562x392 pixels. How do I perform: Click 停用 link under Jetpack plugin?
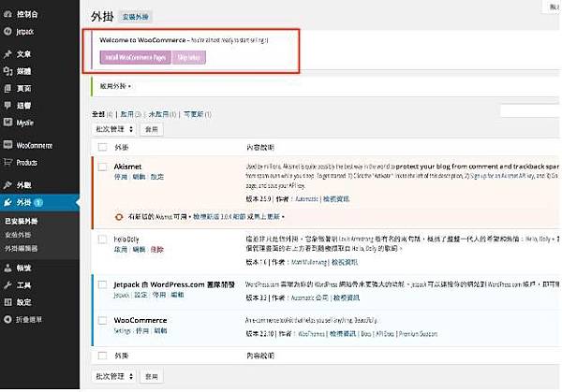click(x=159, y=295)
